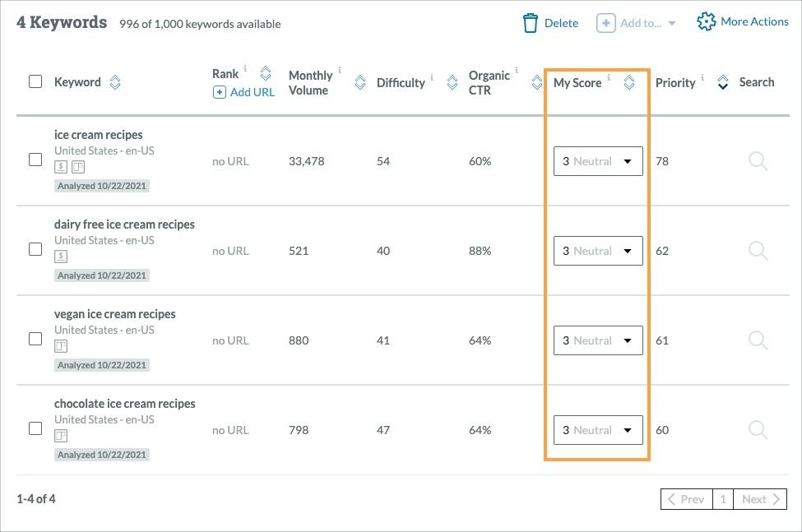
Task: Check the chocolate ice cream recipes row
Action: (35, 429)
